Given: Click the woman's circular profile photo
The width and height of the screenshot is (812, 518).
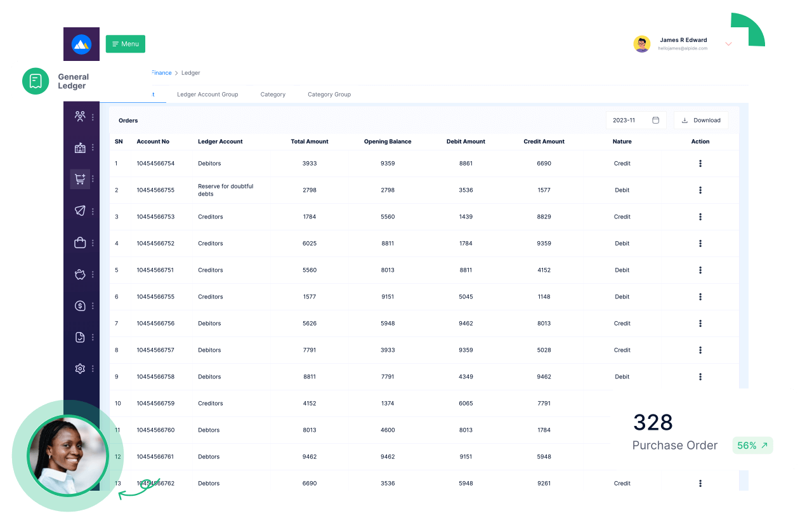Looking at the screenshot, I should [x=68, y=456].
